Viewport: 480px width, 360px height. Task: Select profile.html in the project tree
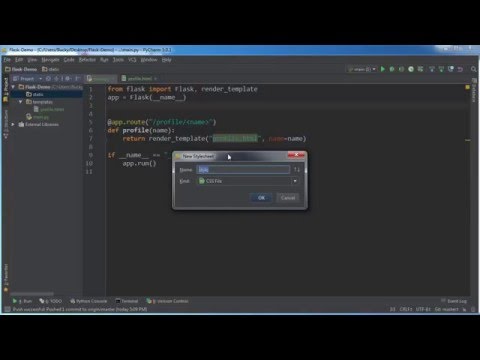point(49,109)
